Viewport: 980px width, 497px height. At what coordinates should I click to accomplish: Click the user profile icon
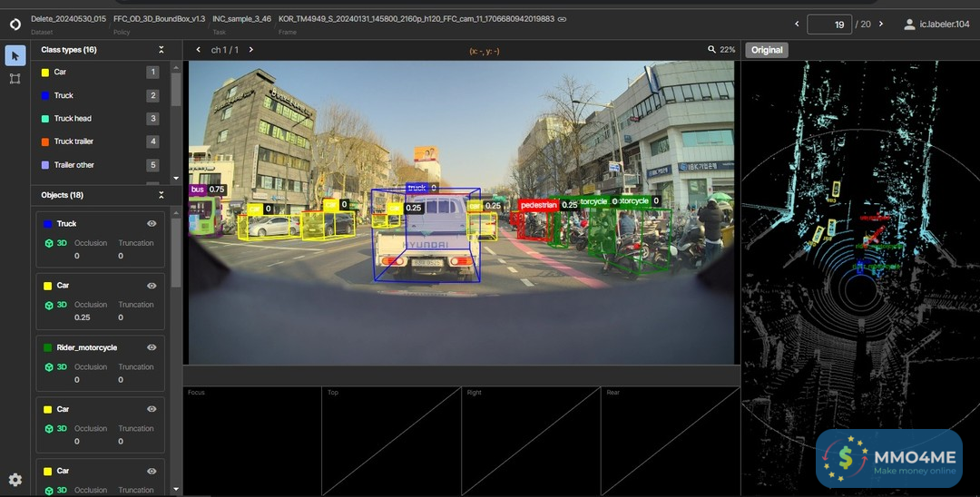[x=909, y=24]
